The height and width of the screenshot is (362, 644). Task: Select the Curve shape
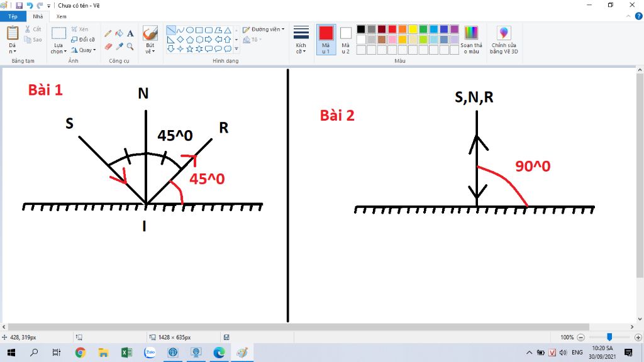tap(180, 30)
